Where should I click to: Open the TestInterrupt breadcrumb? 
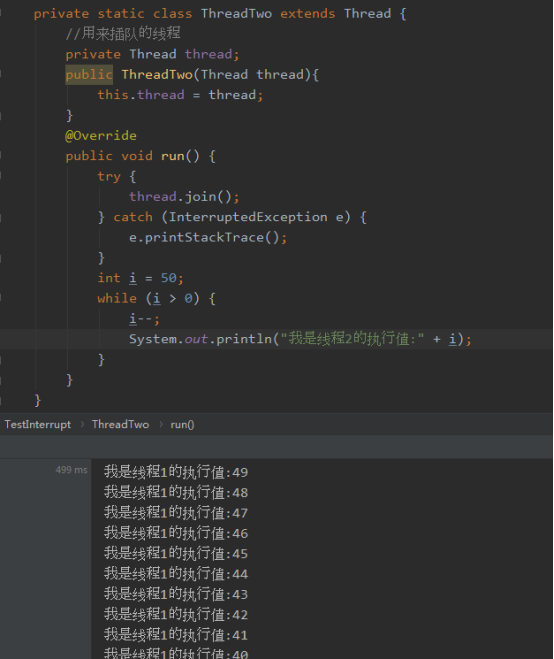tap(38, 424)
